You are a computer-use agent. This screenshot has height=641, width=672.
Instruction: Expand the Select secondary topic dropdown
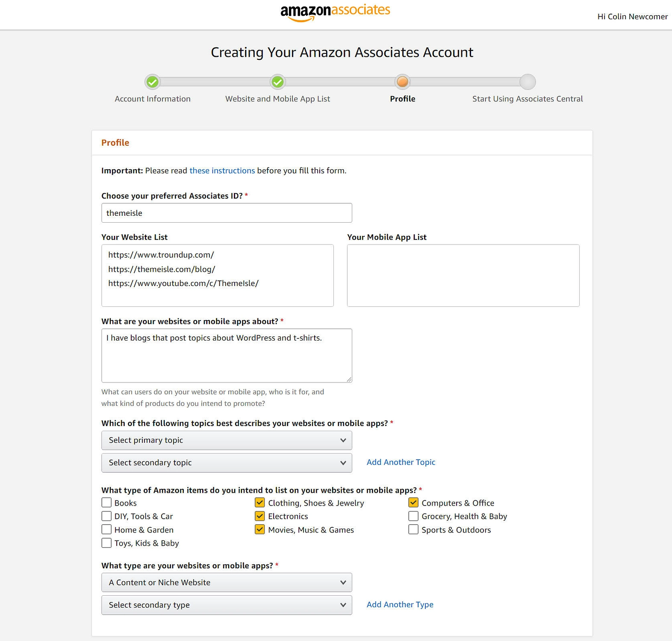point(227,463)
